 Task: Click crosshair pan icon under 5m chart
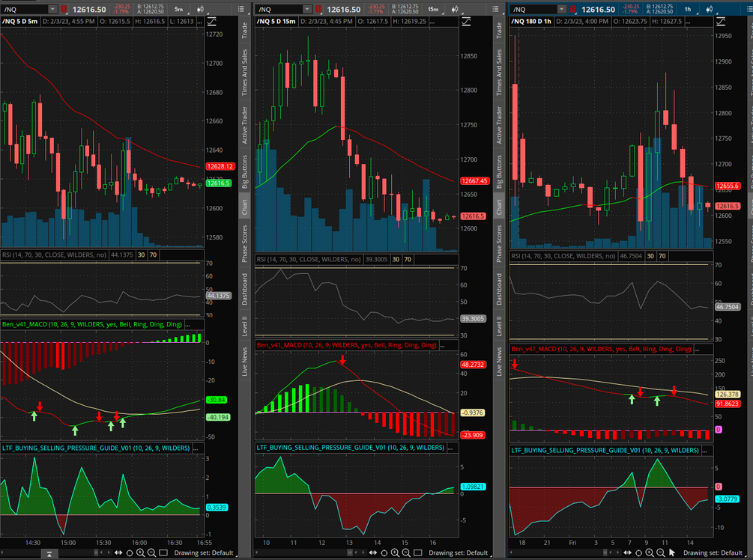tap(130, 553)
